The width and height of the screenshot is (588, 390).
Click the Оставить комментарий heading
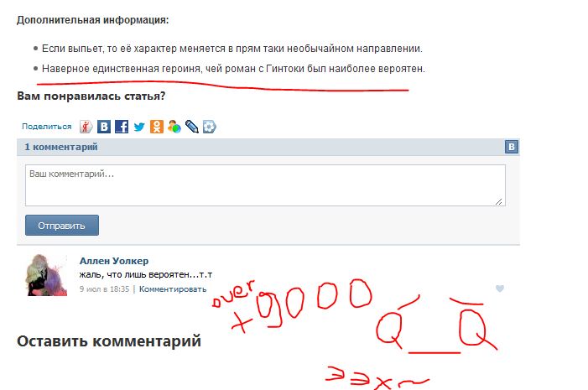point(109,341)
